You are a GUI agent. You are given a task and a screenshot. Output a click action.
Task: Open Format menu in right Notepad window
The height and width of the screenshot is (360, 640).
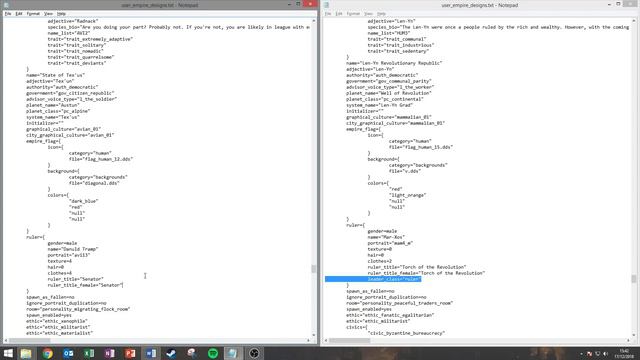353,13
